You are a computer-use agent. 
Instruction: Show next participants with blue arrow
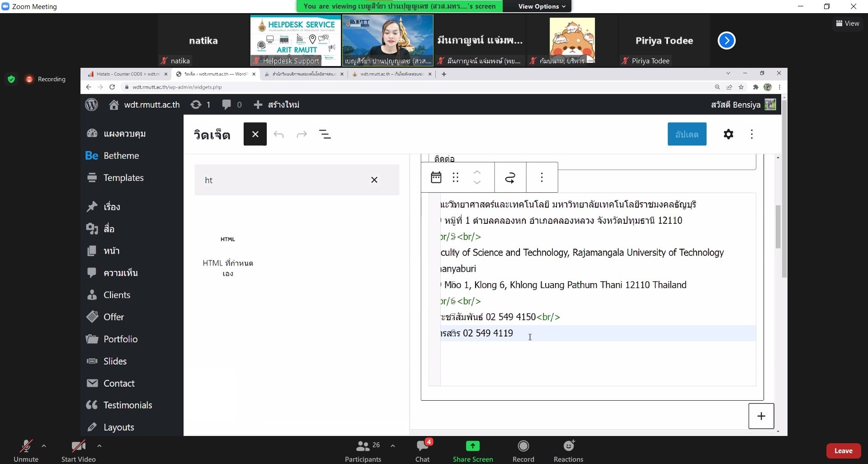[726, 41]
